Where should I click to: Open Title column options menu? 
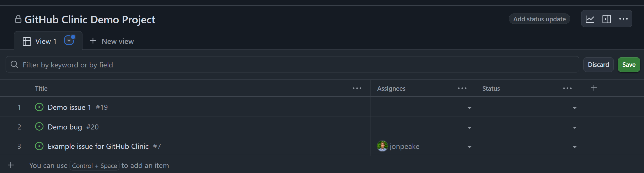(357, 88)
